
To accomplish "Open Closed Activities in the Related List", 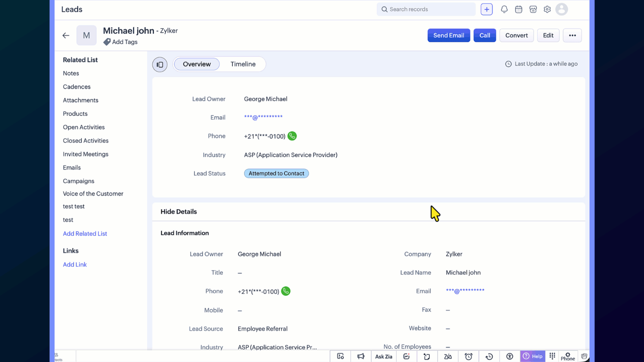I will point(85,140).
